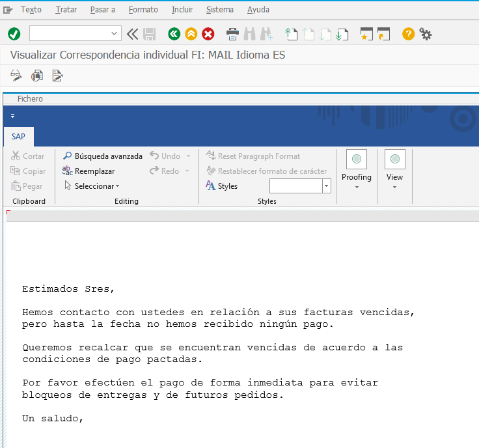Go to First Page icon
This screenshot has height=448, width=479.
pyautogui.click(x=291, y=34)
